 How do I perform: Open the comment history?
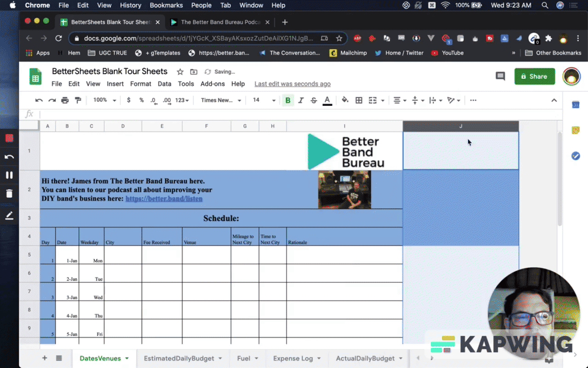tap(500, 76)
